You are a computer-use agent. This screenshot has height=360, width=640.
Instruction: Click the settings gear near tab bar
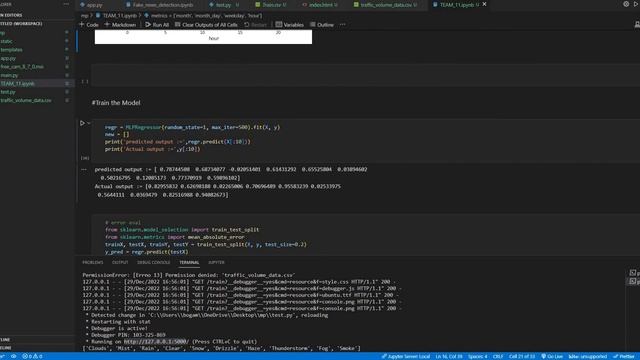coord(626,4)
